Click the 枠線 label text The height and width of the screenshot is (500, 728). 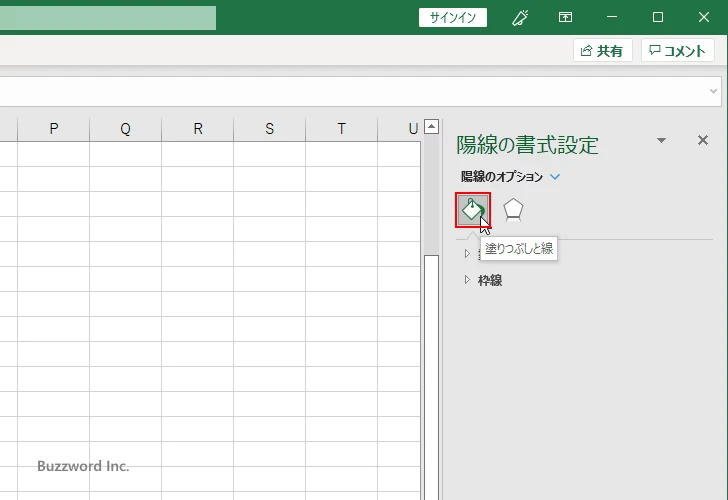(x=490, y=280)
